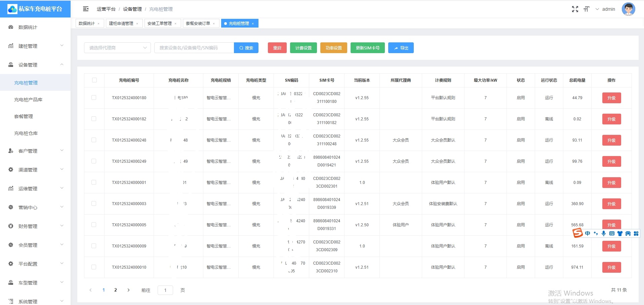644x305 pixels.
Task: Check the row TX0125324000248 checkbox
Action: [94, 140]
